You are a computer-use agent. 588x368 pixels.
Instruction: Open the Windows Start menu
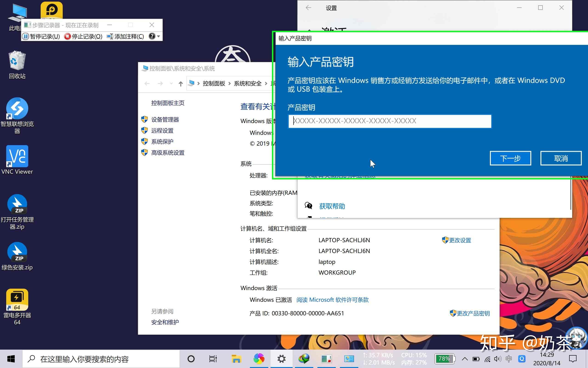(x=11, y=359)
